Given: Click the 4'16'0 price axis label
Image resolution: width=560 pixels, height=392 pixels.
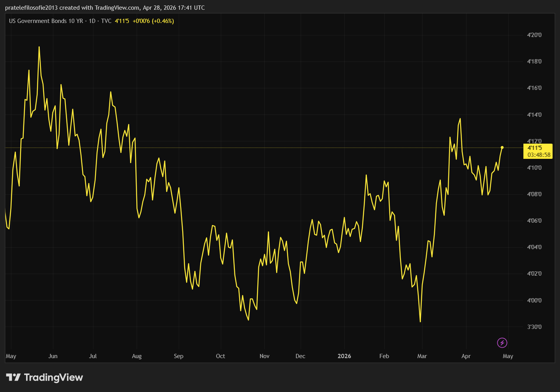Looking at the screenshot, I should pos(534,88).
